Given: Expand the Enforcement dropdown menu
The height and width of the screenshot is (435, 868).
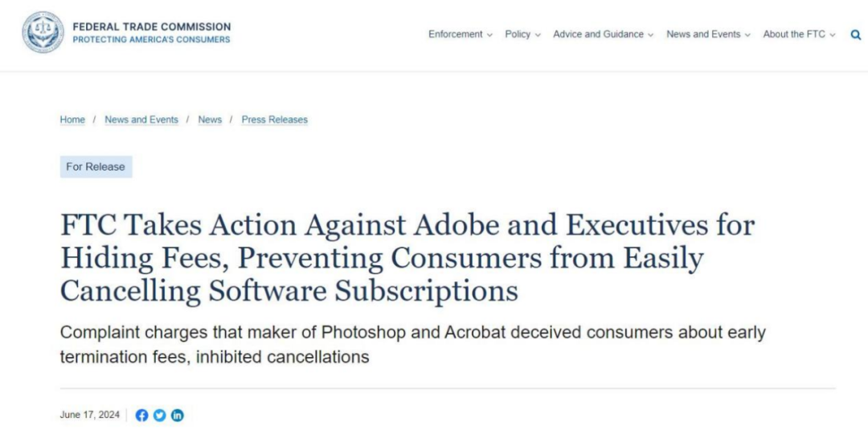Looking at the screenshot, I should [x=460, y=35].
